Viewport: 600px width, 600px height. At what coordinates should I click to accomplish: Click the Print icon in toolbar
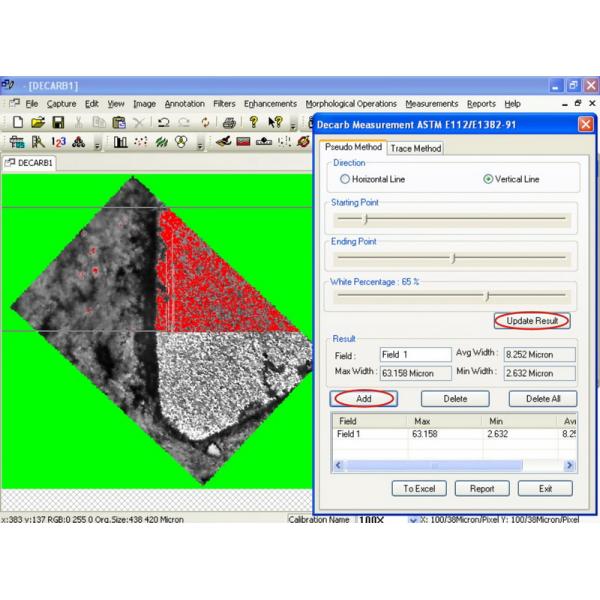coord(228,123)
